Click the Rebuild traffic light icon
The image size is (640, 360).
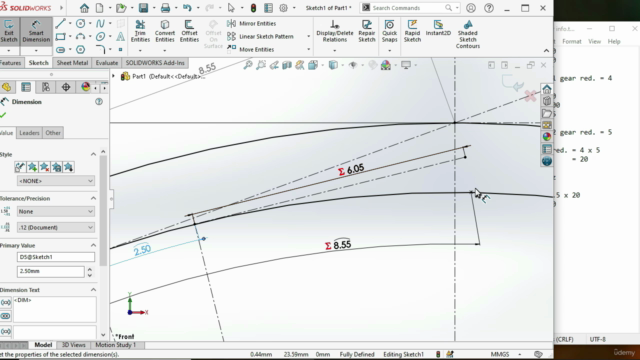[253, 8]
